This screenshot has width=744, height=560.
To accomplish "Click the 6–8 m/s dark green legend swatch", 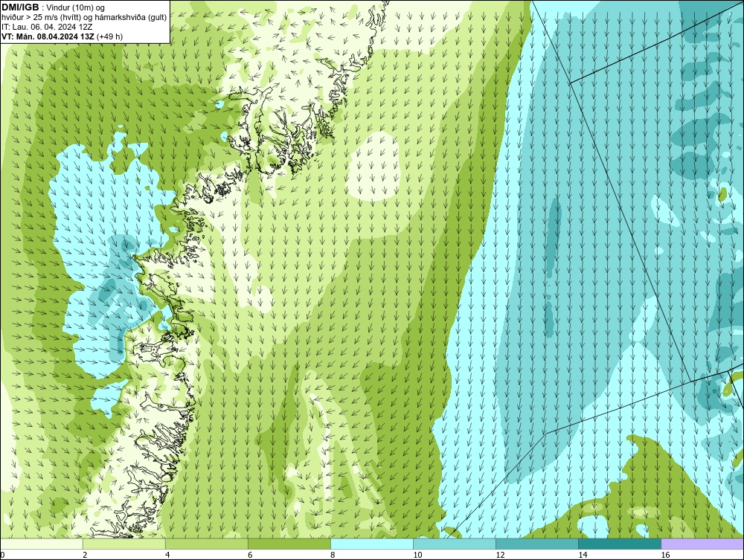I will pyautogui.click(x=289, y=544).
